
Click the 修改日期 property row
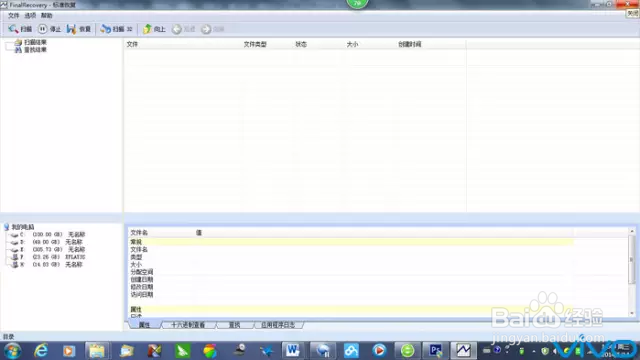tap(142, 287)
